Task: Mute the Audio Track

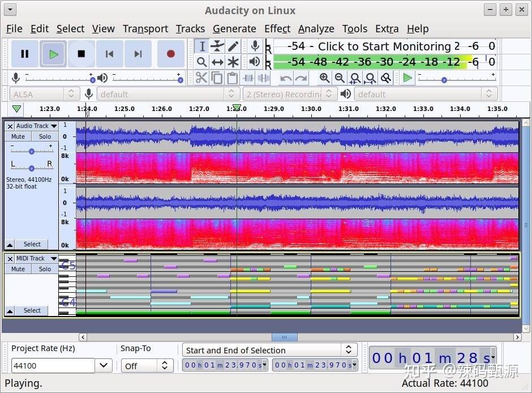Action: point(18,136)
